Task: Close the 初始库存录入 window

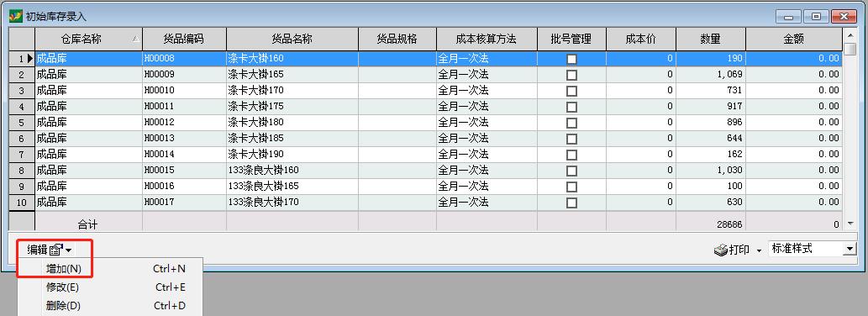Action: click(x=844, y=17)
